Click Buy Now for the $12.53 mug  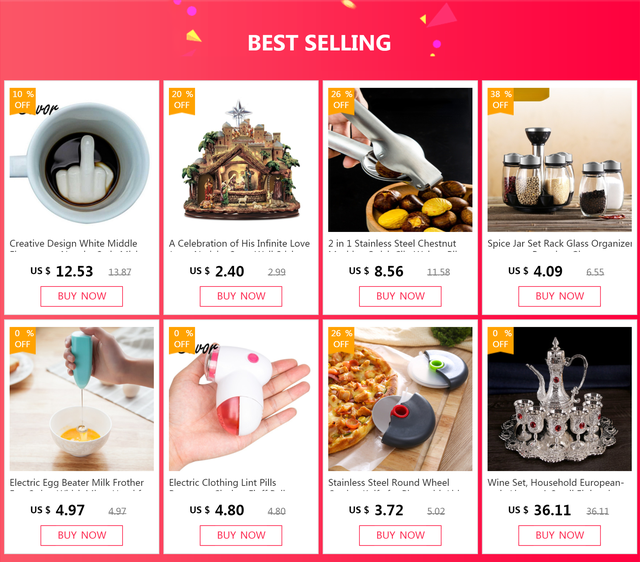(x=82, y=296)
